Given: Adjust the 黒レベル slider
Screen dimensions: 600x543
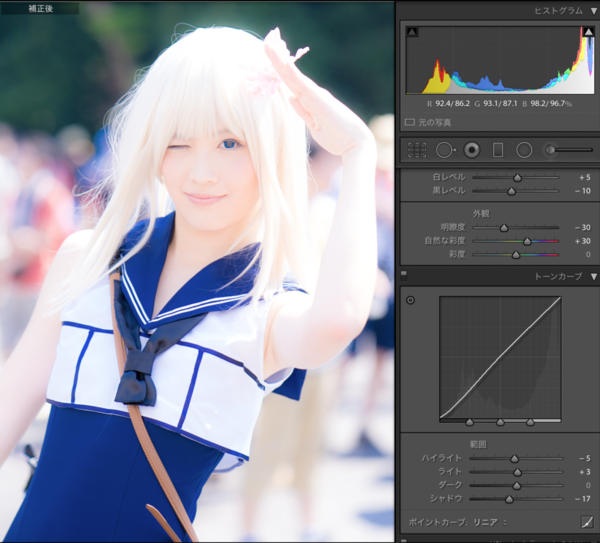Looking at the screenshot, I should (512, 191).
